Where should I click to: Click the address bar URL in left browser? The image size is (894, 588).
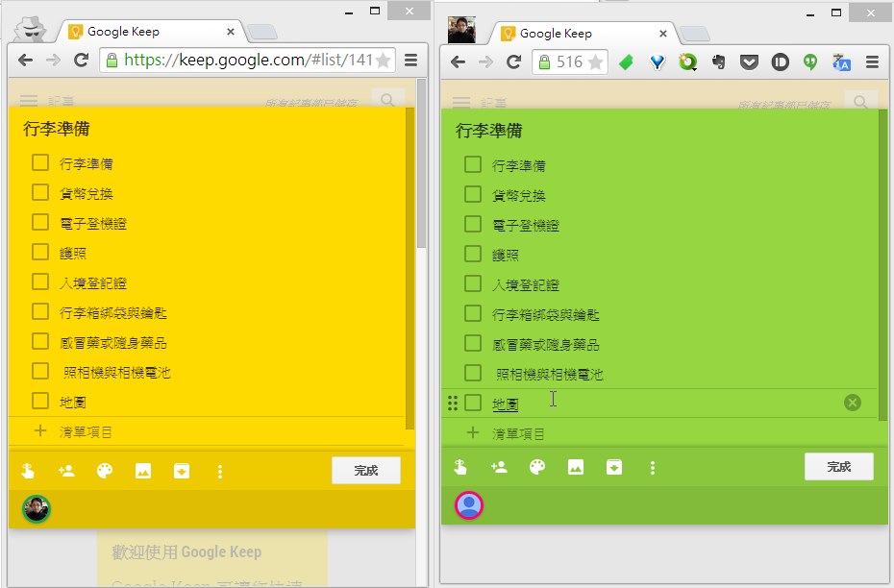point(248,60)
